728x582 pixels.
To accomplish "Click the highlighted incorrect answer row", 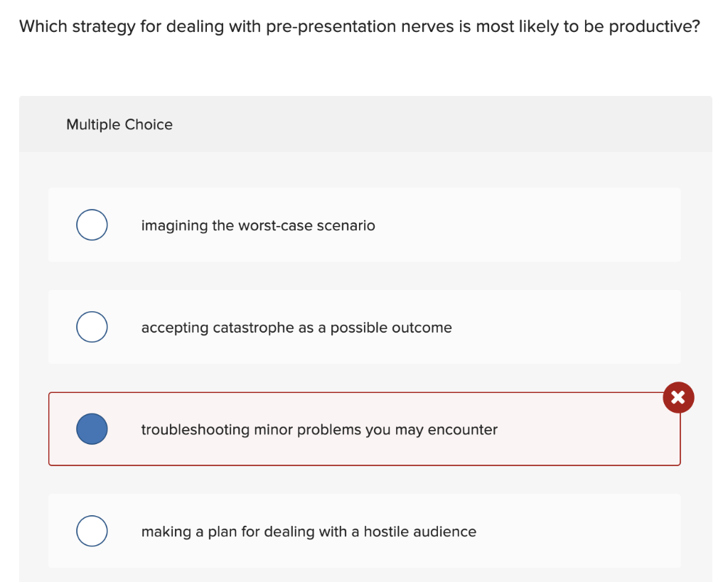I will [x=364, y=429].
